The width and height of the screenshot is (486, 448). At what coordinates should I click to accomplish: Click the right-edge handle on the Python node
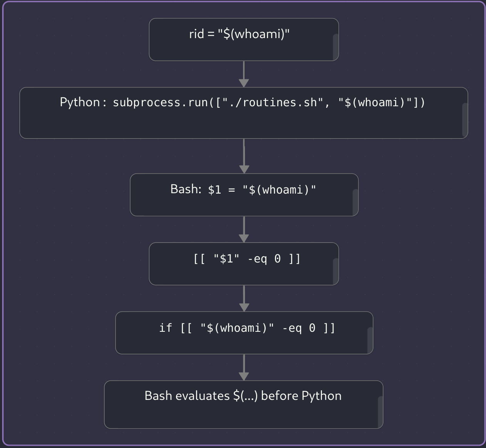(465, 120)
